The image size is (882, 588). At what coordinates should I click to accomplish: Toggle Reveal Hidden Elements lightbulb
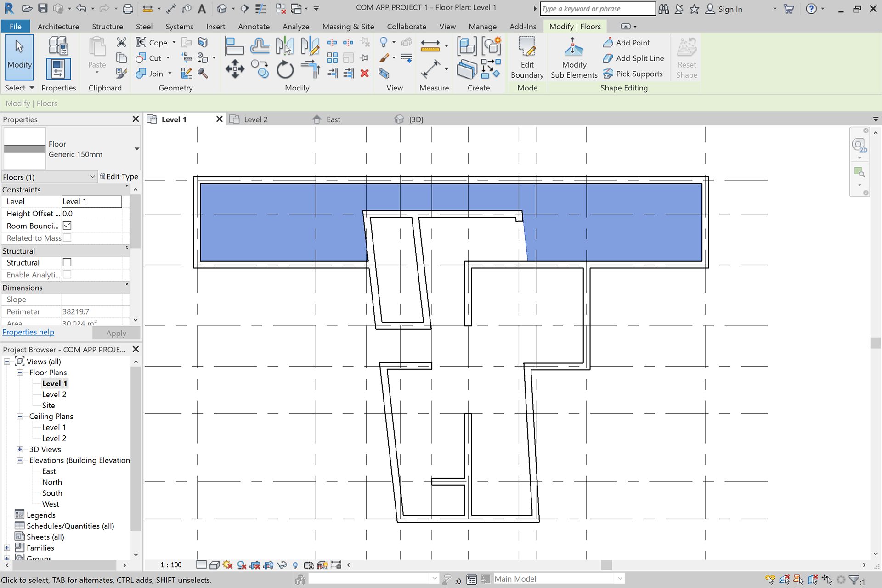click(295, 565)
